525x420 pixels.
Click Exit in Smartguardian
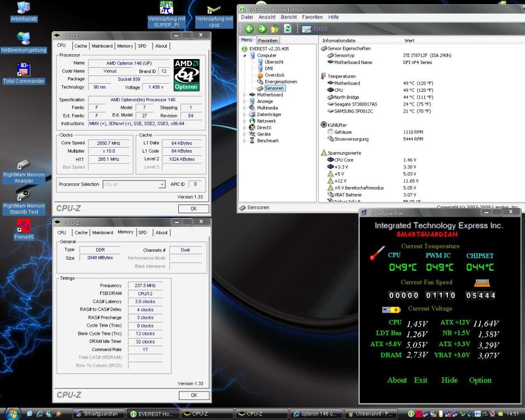[x=421, y=380]
